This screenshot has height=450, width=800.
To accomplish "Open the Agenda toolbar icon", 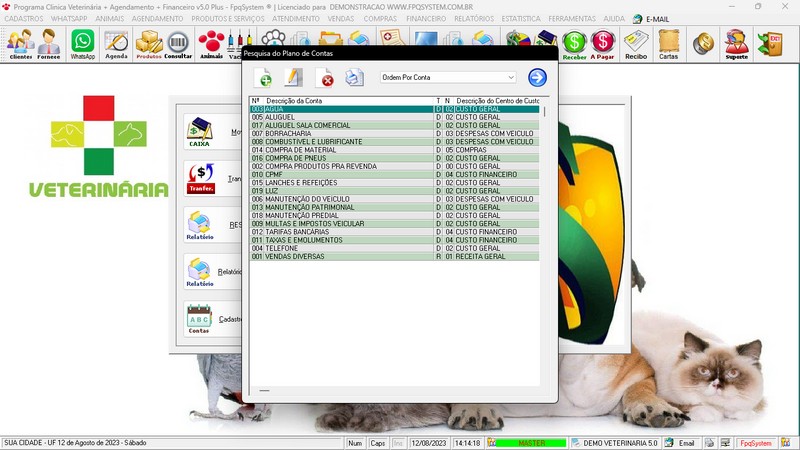I will (x=116, y=44).
